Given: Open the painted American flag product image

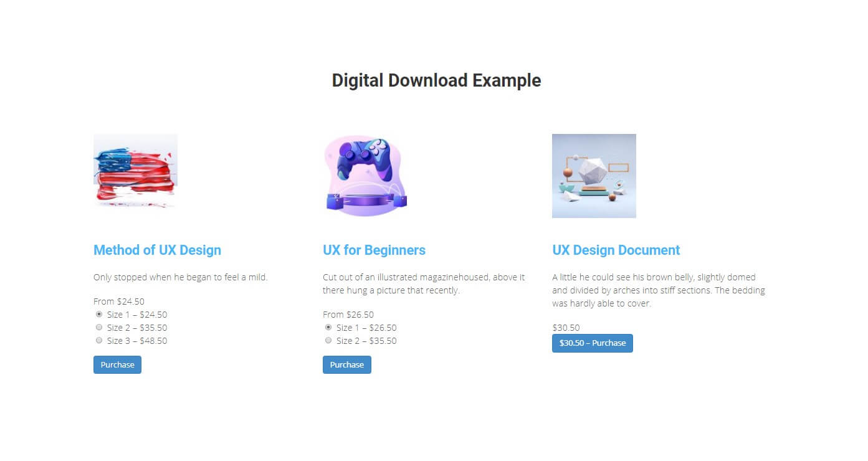Looking at the screenshot, I should pos(135,176).
